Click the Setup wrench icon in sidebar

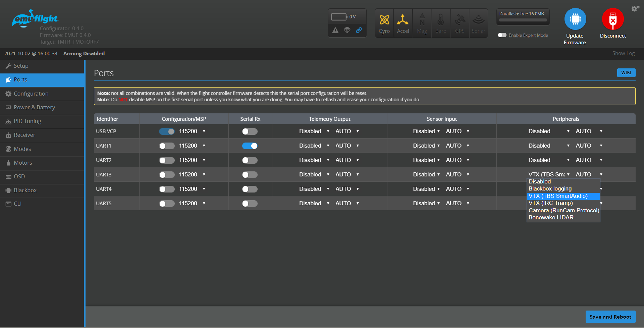(x=8, y=66)
